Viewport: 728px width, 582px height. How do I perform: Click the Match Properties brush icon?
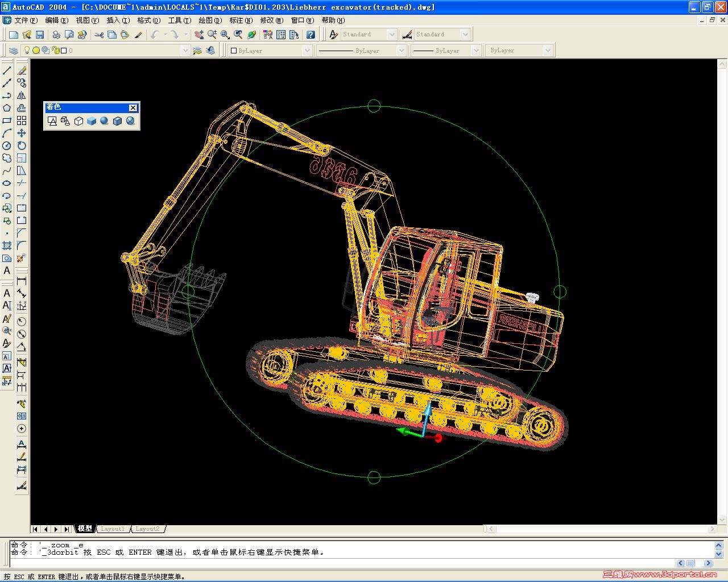[x=138, y=35]
